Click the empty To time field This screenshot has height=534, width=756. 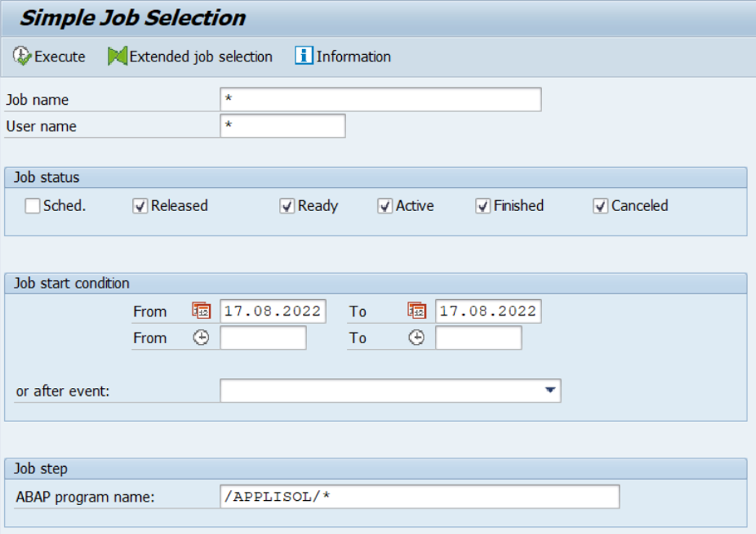[478, 337]
